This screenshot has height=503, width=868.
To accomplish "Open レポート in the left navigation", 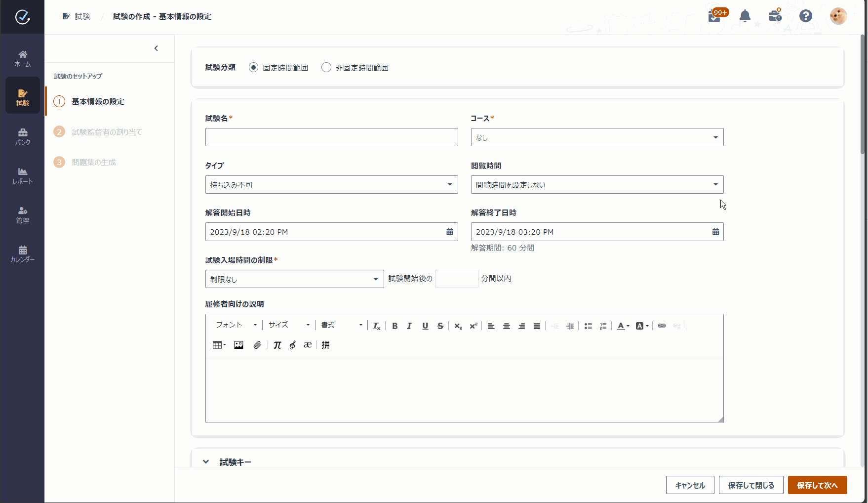I will click(23, 176).
